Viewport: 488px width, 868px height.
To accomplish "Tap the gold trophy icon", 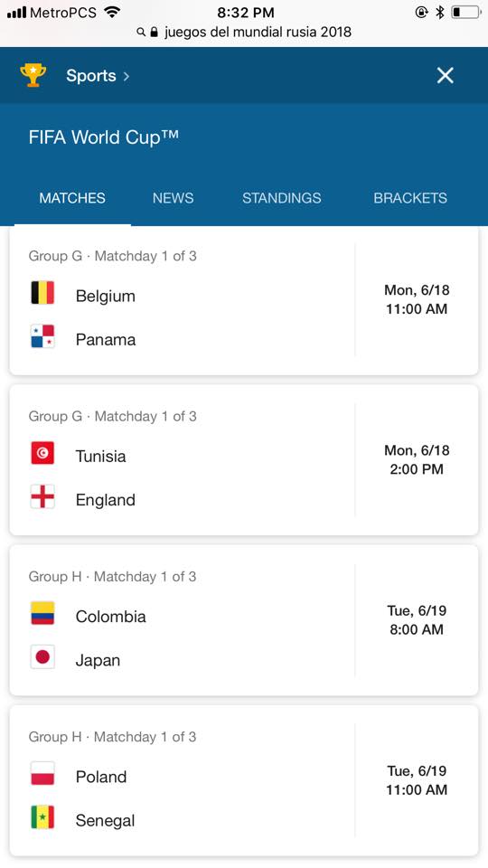I will (33, 75).
